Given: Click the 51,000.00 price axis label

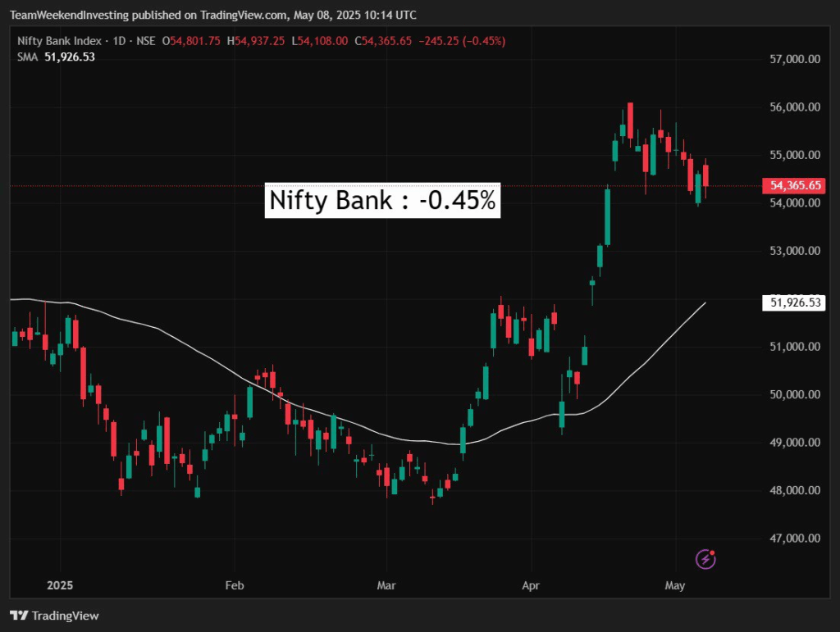Looking at the screenshot, I should tap(795, 347).
